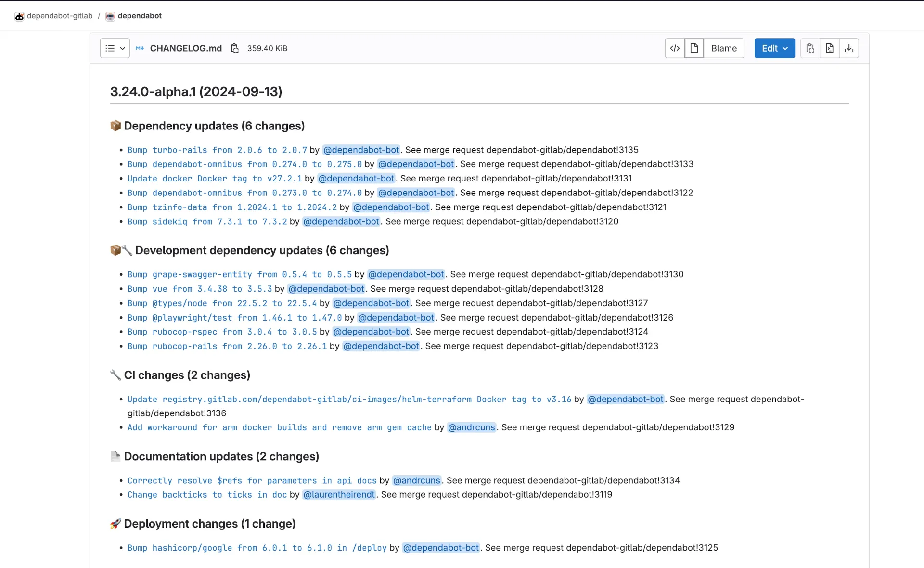
Task: Open Update helm-terraform Docker tag to v3.16 link
Action: tap(349, 400)
